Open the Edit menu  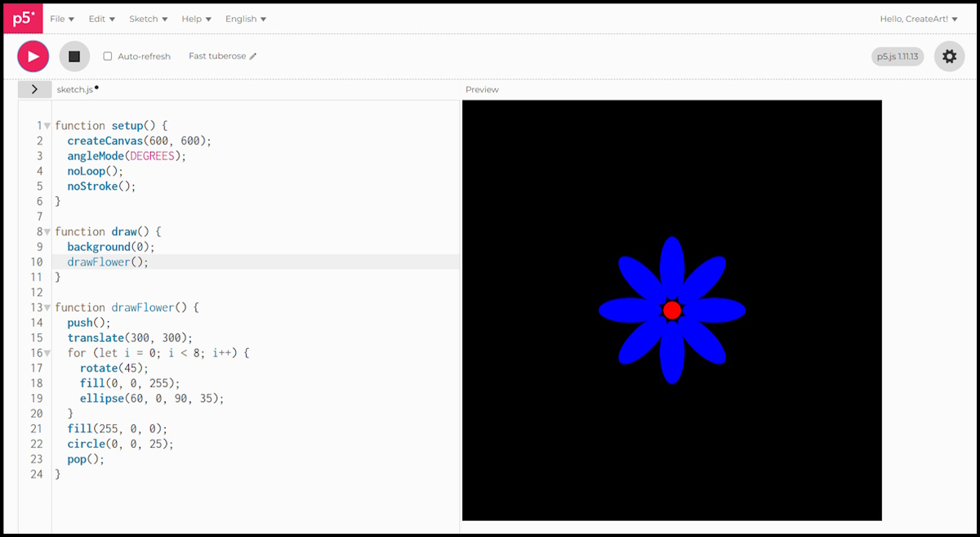click(102, 19)
